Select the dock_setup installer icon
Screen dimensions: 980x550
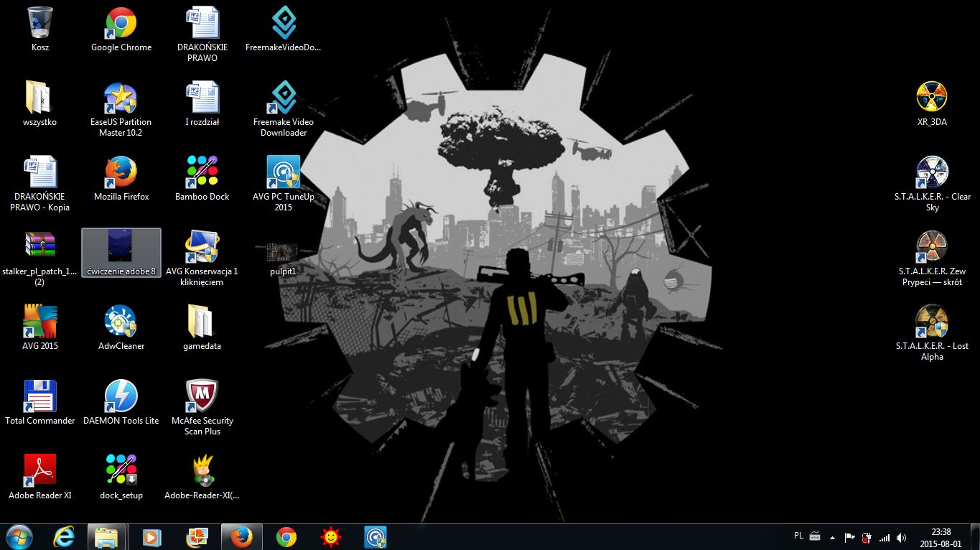(121, 478)
